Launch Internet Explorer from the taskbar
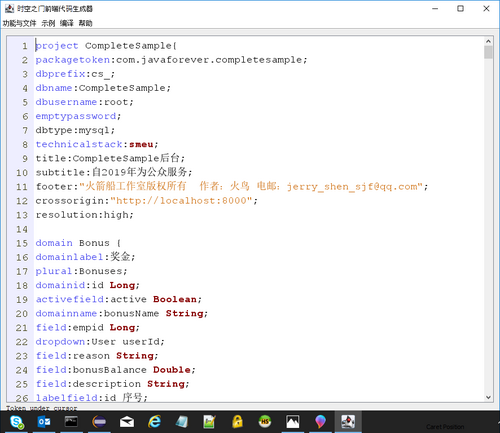Viewport: 500px width, 433px height. [x=154, y=422]
